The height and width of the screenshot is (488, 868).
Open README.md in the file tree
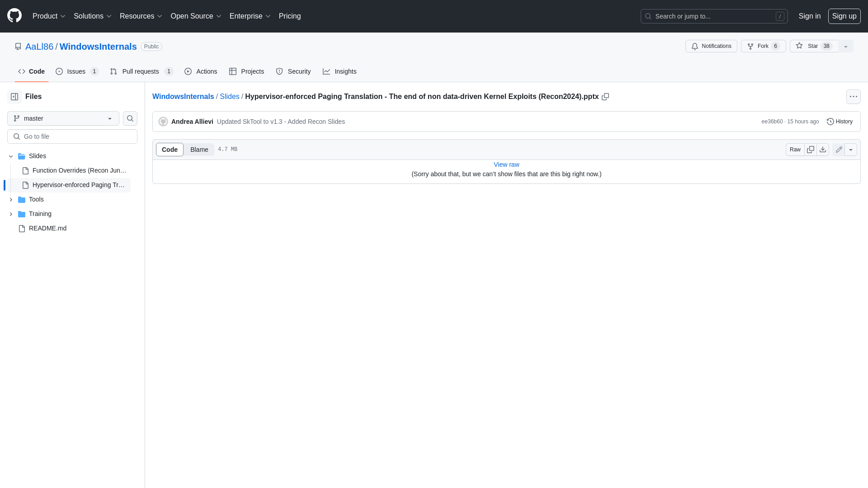pos(47,229)
